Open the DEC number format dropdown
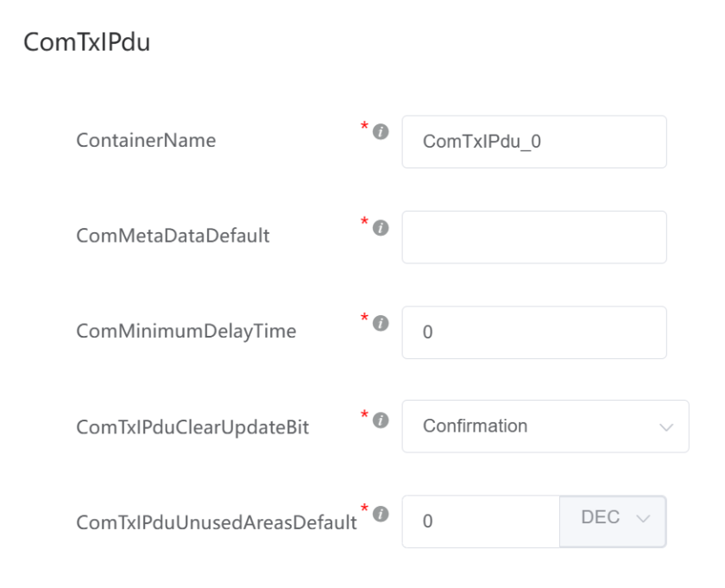 pyautogui.click(x=613, y=522)
